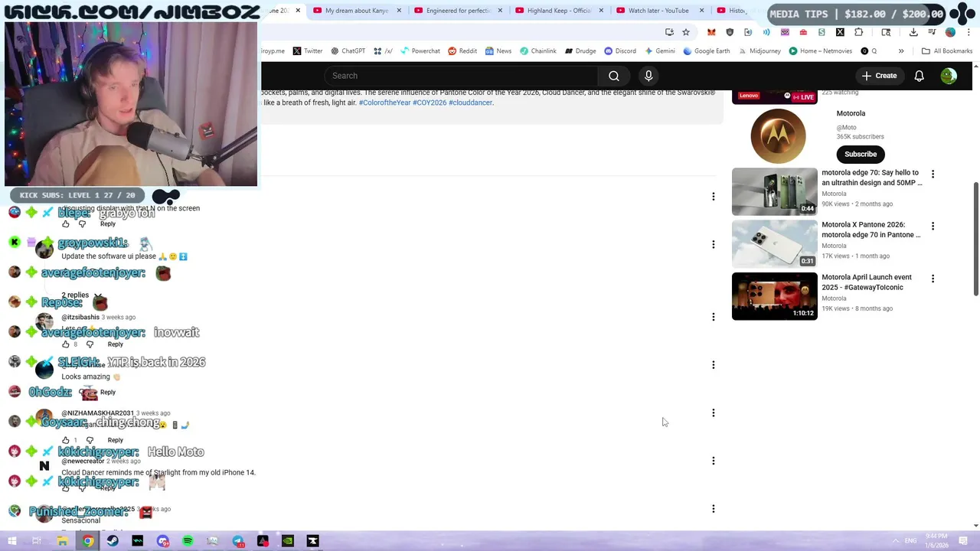
Task: Open the more-options dots beside the itzsibashis comment
Action: (713, 317)
